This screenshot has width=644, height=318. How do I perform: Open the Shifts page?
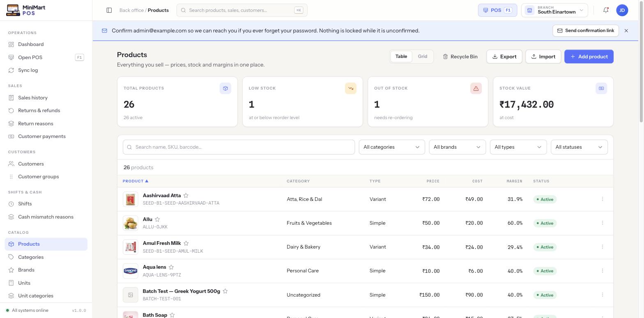46,204
